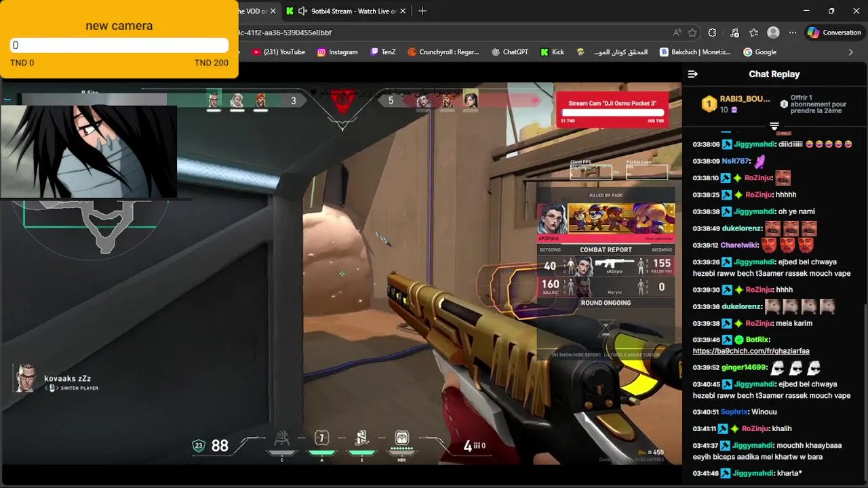Click the Read aloud icon in address bar
This screenshot has width=868, height=488.
[x=677, y=33]
